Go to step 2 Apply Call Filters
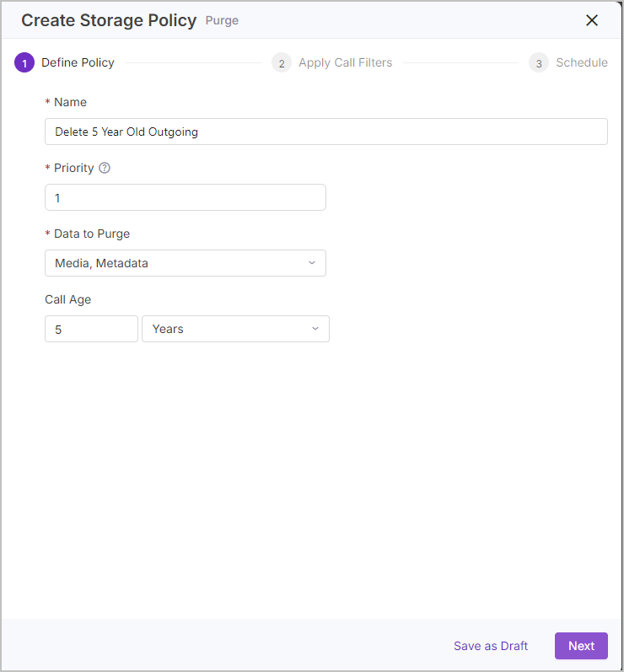The height and width of the screenshot is (672, 624). point(331,62)
